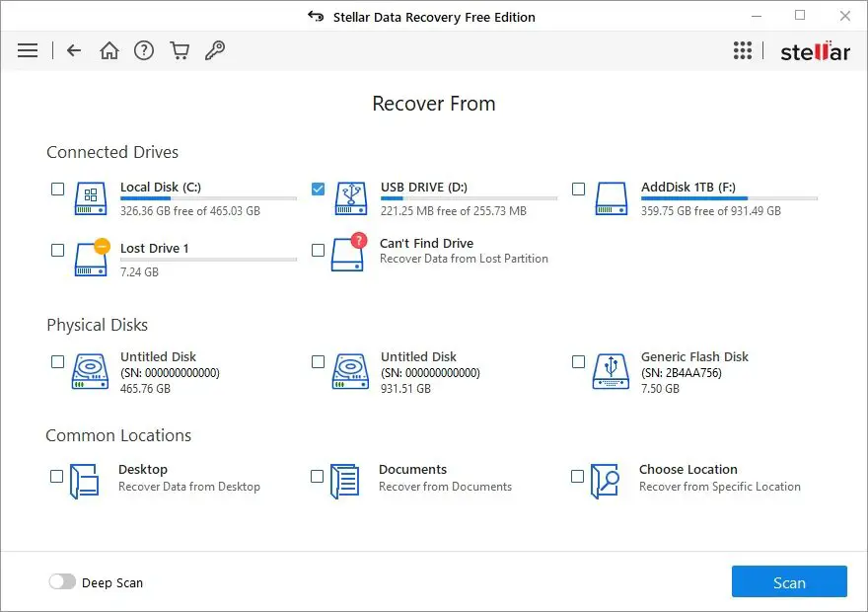Click the AddDisk 1TB (F:) drive icon

612,198
